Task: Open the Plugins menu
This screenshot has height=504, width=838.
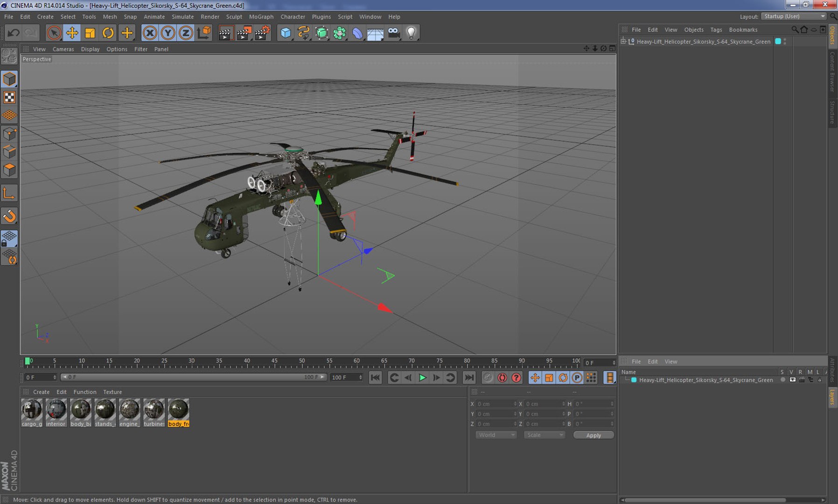Action: point(321,16)
